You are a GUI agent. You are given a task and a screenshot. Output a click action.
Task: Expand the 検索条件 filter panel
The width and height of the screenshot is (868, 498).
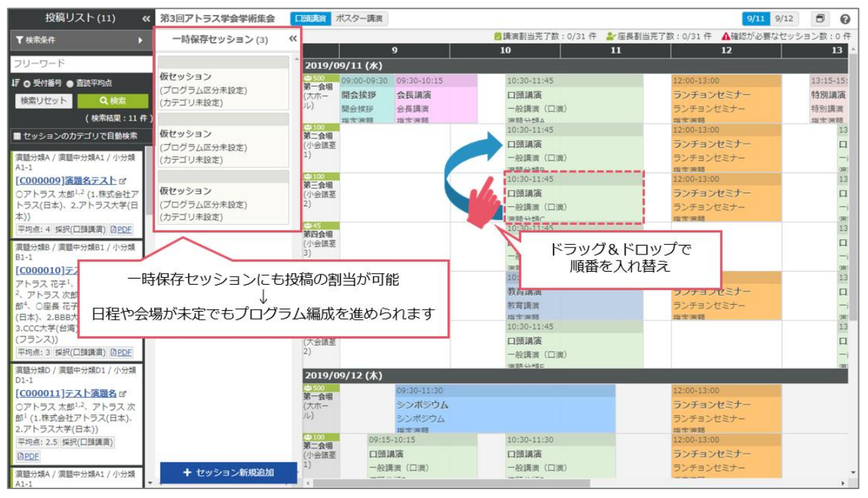[78, 41]
